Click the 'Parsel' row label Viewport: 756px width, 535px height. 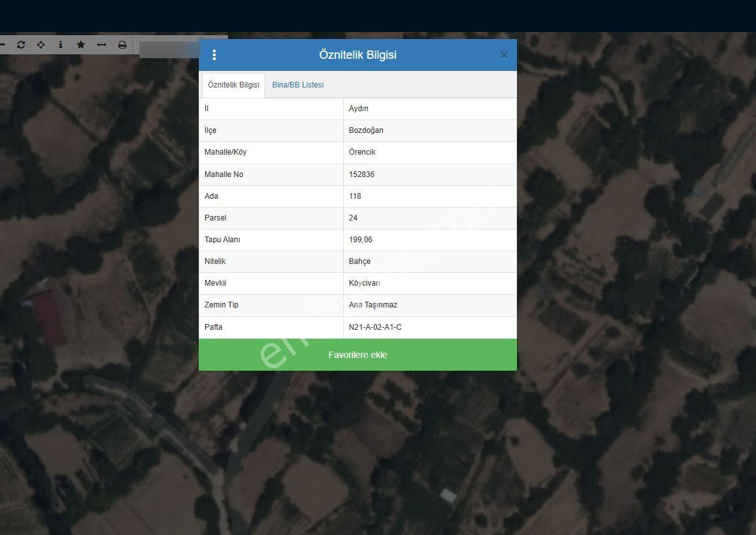click(215, 217)
